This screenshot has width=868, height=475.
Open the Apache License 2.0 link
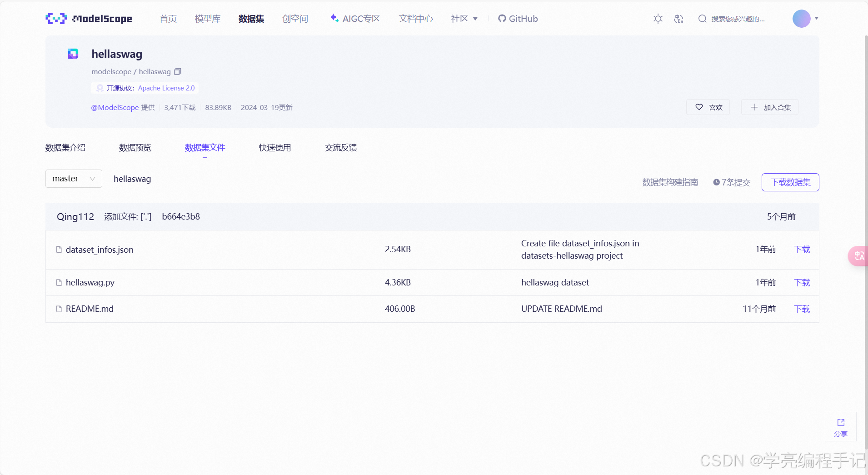tap(165, 88)
